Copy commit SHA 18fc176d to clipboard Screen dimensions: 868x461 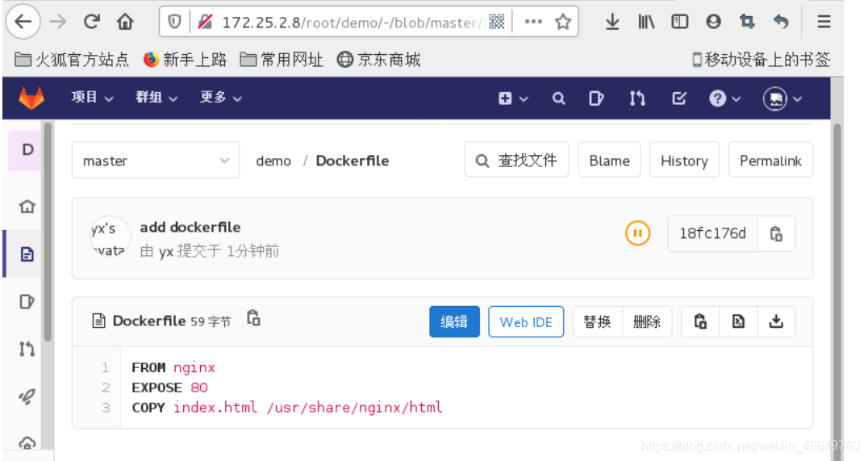click(x=776, y=234)
